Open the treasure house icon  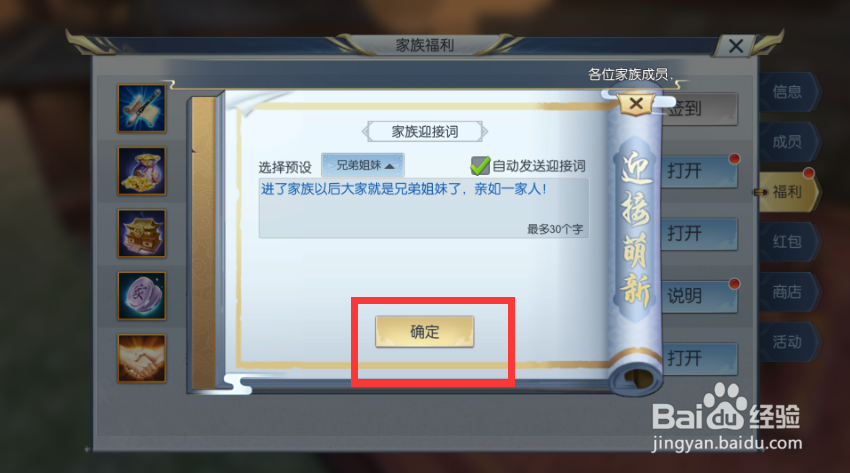141,233
